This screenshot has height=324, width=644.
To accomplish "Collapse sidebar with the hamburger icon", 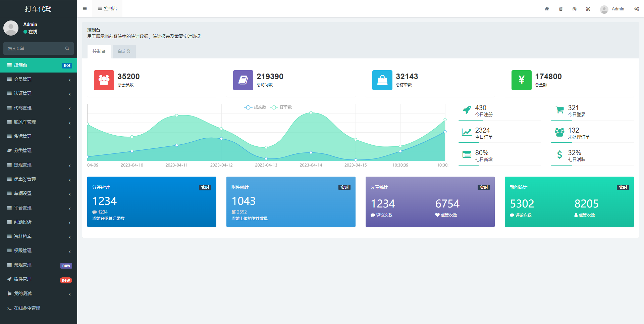I will click(85, 9).
